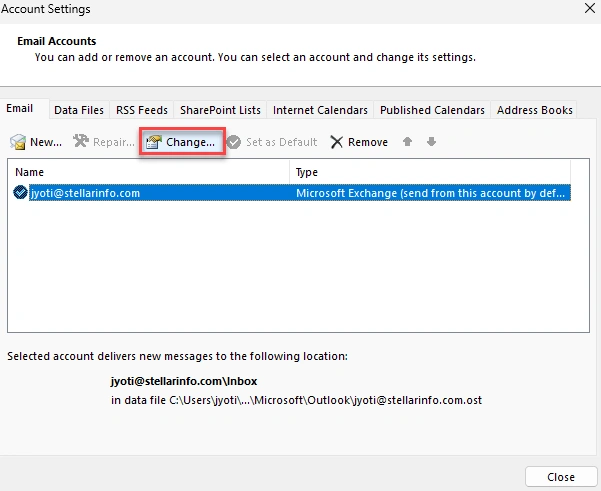Open the Data Files tab
Viewport: 601px width, 491px height.
pyautogui.click(x=79, y=110)
